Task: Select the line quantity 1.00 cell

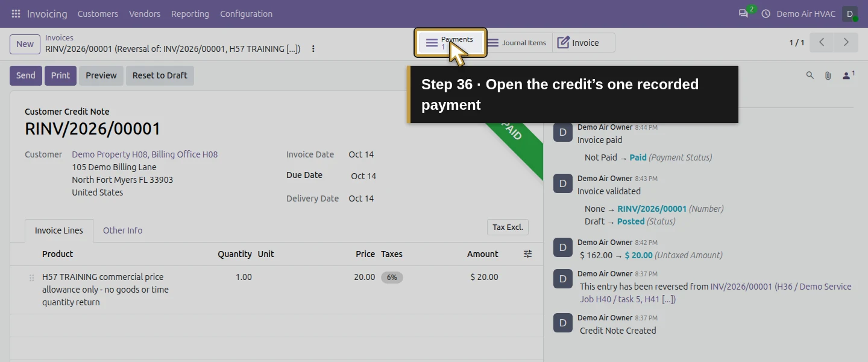Action: (x=244, y=277)
